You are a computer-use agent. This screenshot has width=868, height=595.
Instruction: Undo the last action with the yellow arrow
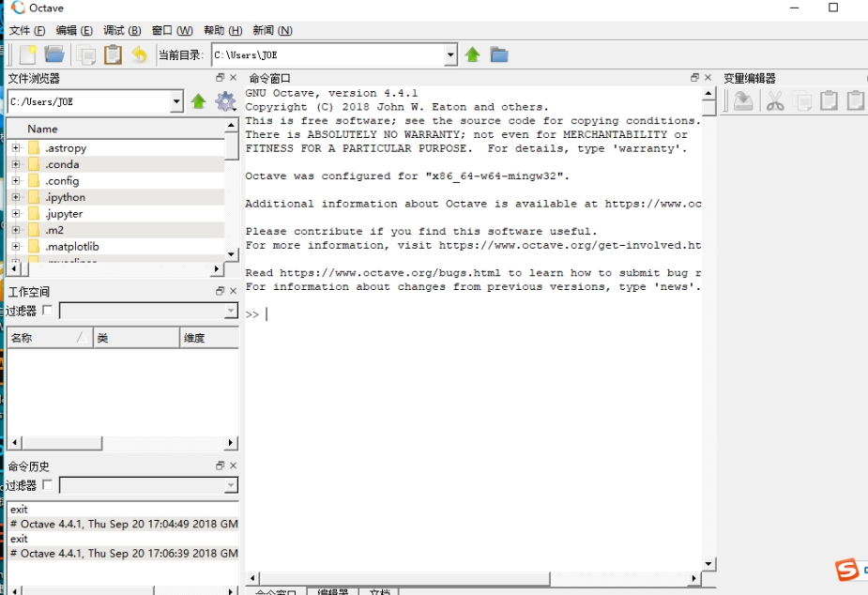pos(140,54)
